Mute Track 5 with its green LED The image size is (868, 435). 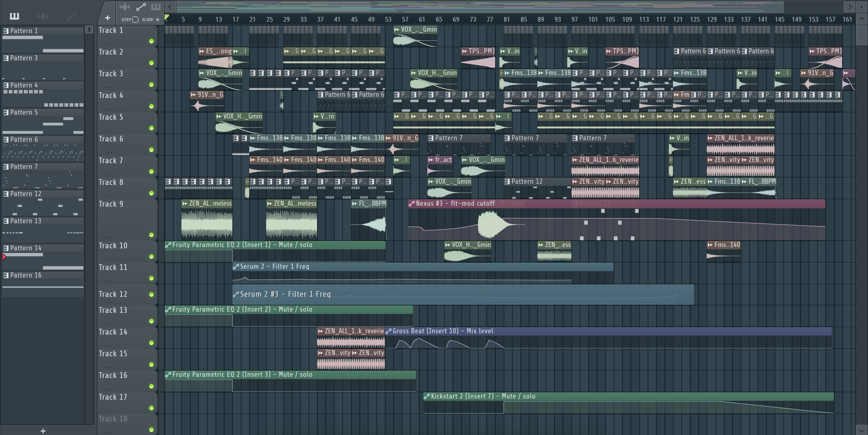tap(152, 128)
